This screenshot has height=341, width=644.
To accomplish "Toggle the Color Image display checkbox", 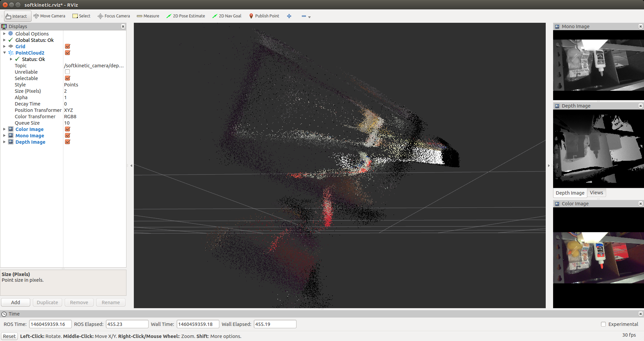I will click(x=67, y=129).
